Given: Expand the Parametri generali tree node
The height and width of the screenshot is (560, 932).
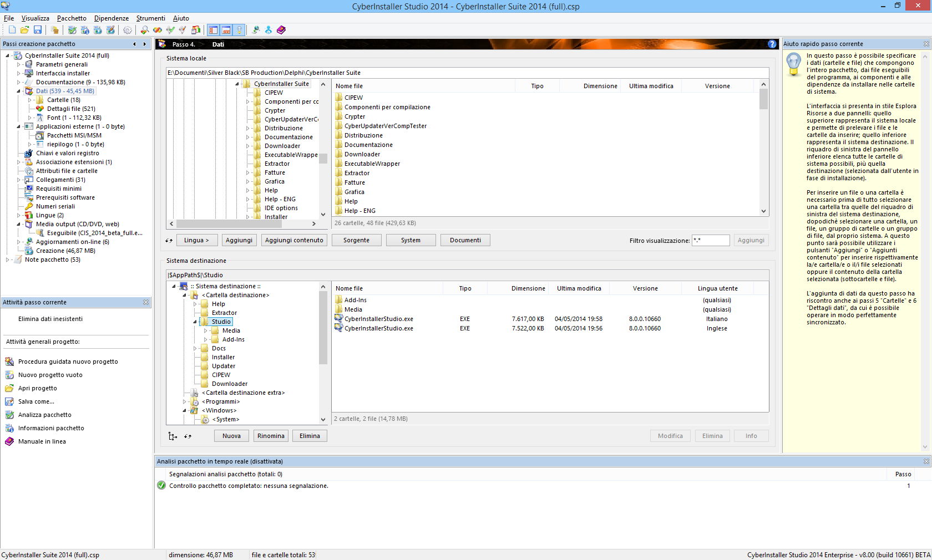Looking at the screenshot, I should click(x=18, y=64).
